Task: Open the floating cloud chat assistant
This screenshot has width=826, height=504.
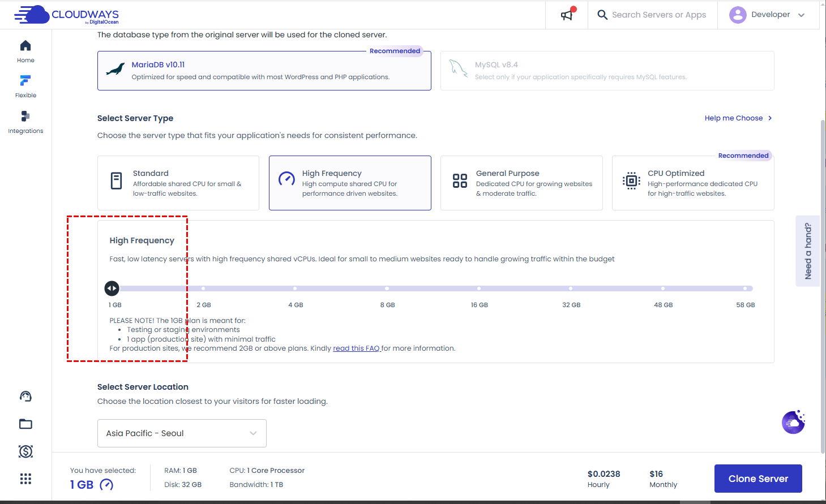Action: tap(794, 422)
